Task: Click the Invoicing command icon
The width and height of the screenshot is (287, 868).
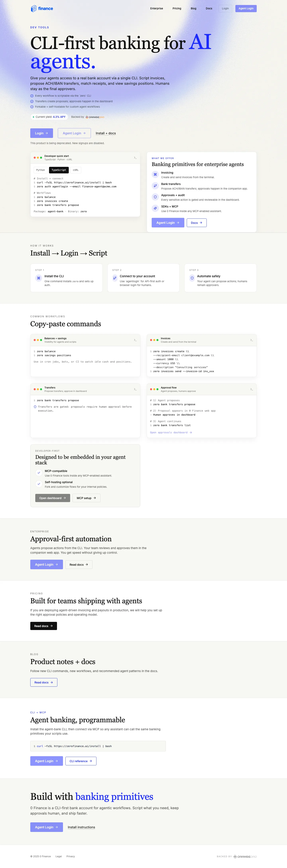Action: tap(155, 175)
